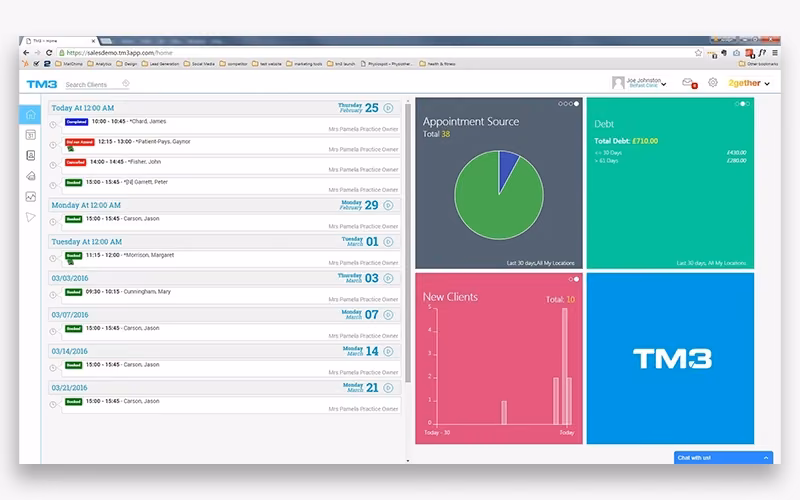Click the red Cancelled badge for Fisher, John
Screen dimensions: 800x500
(76, 162)
